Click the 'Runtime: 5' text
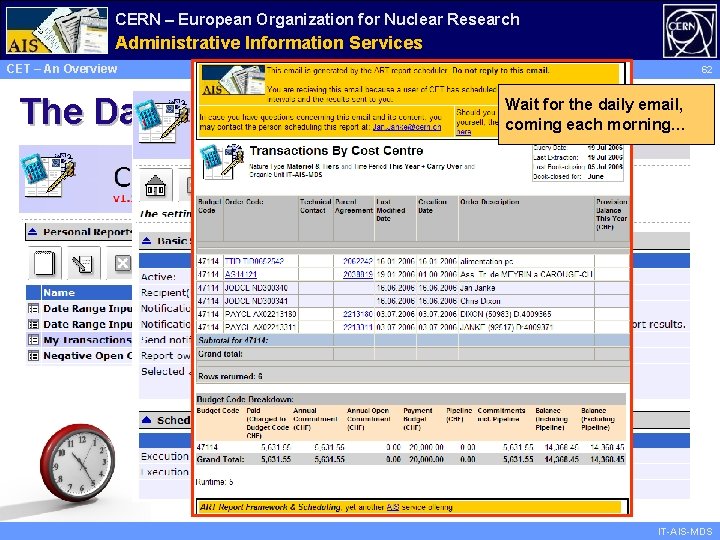Viewport: 720px width, 540px height. coord(214,482)
